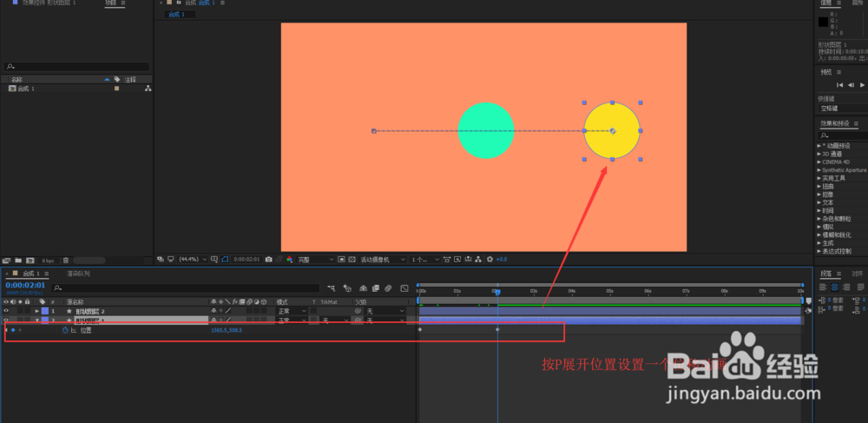Enable motion blur icon in timeline
This screenshot has height=423, width=868.
click(x=388, y=288)
